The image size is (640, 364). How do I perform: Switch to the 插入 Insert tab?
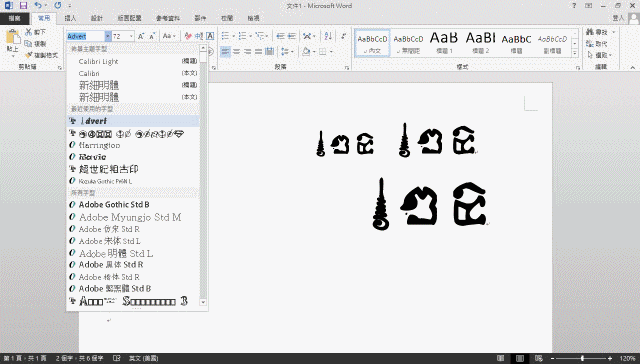click(70, 18)
